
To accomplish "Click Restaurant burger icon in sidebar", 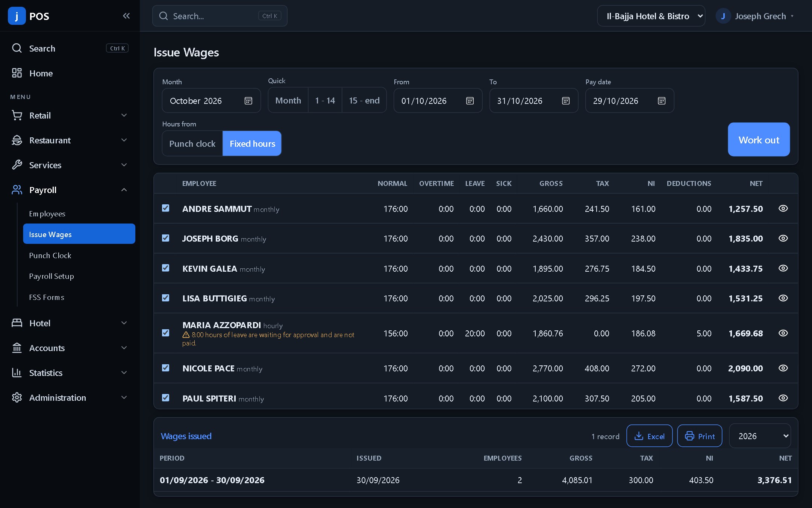I will point(17,140).
